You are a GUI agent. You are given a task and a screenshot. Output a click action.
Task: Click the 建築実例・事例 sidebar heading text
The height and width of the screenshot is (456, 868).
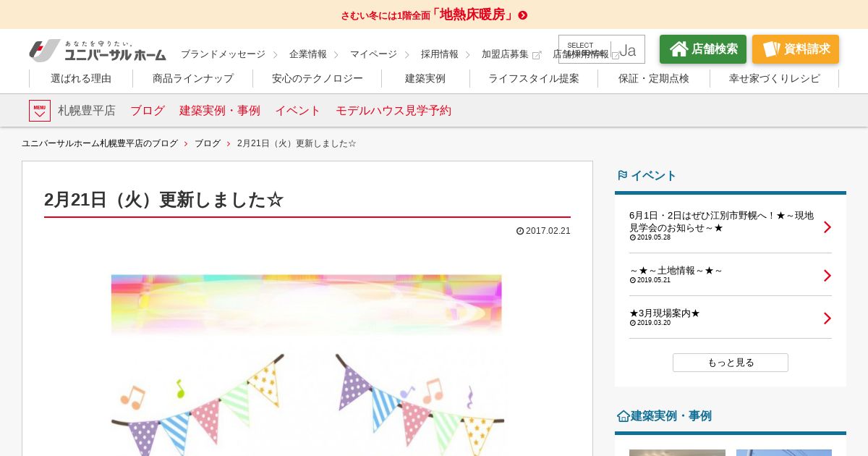click(671, 416)
